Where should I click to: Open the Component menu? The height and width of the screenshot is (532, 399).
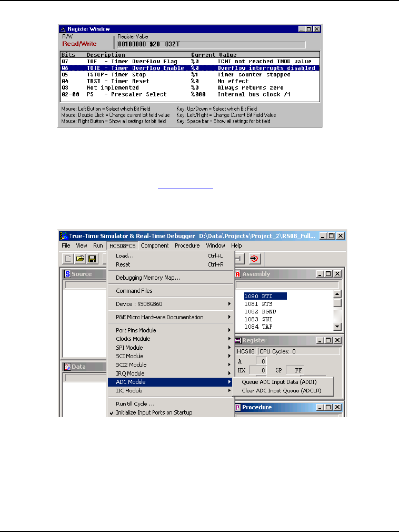[155, 245]
